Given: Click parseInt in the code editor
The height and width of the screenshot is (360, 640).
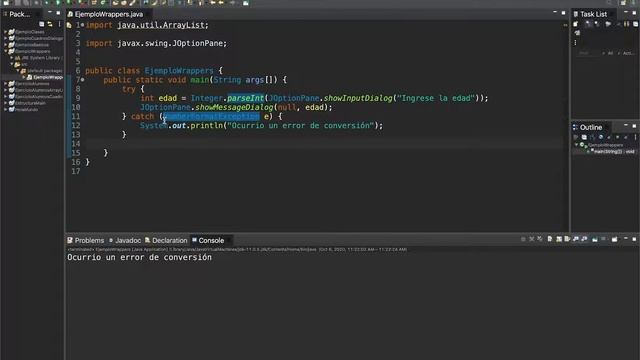Looking at the screenshot, I should coord(245,98).
